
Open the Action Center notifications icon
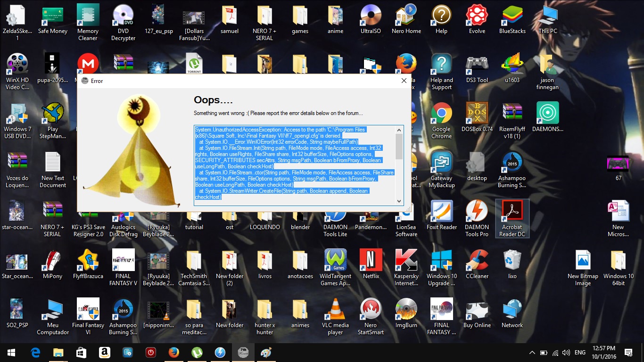[x=628, y=353]
